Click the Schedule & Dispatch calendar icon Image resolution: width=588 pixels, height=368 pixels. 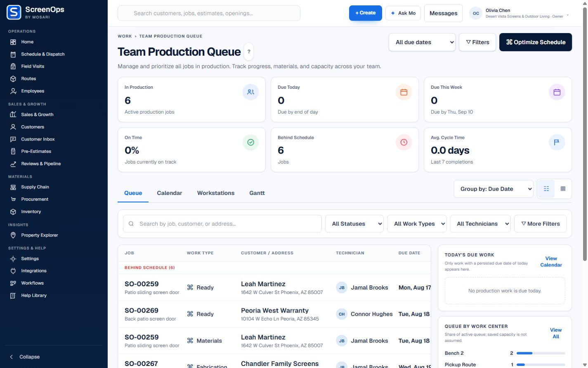coord(13,54)
